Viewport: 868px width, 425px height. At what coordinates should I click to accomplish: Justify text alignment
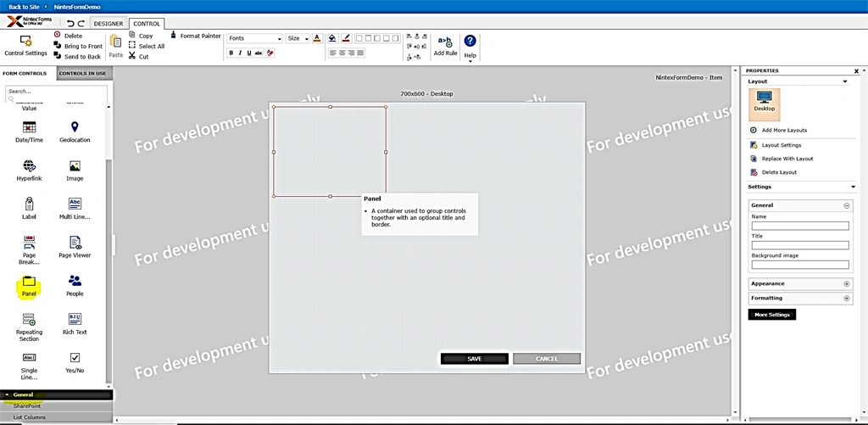[360, 53]
